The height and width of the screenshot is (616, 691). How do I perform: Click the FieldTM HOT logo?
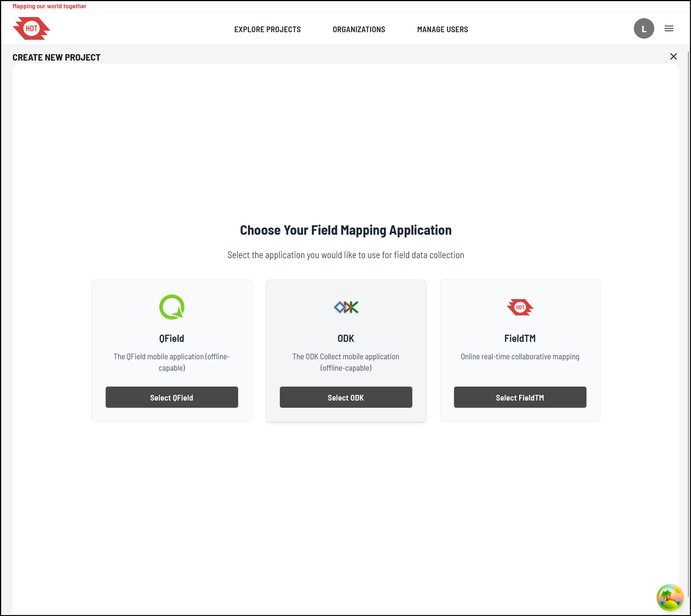(x=520, y=307)
